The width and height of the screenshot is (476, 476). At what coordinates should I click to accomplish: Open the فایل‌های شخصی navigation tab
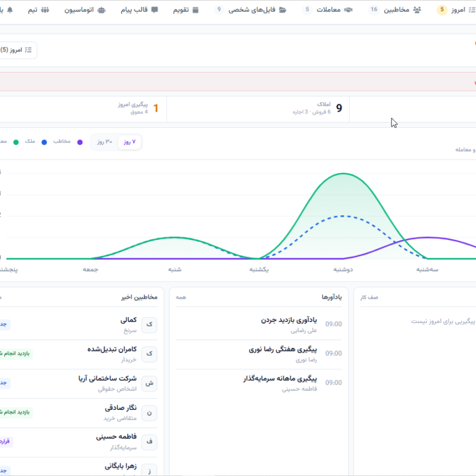(250, 10)
